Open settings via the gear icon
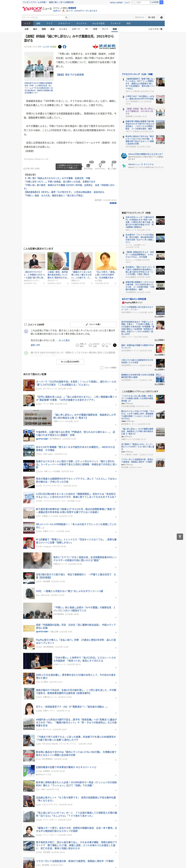The image size is (186, 868). (x=161, y=18)
